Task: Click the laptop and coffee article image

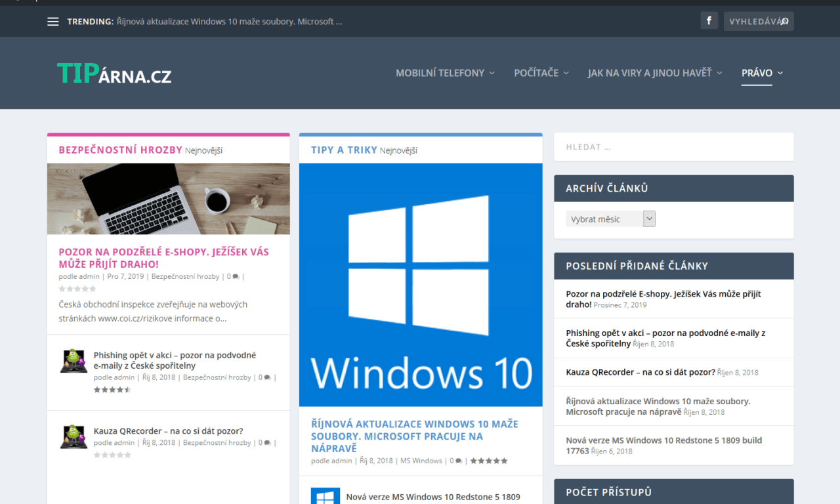Action: (168, 199)
